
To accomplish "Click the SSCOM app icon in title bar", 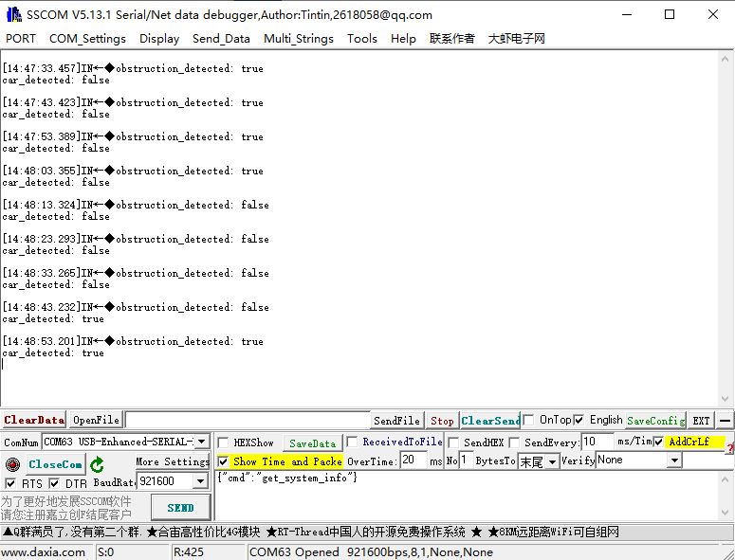I will [12, 14].
